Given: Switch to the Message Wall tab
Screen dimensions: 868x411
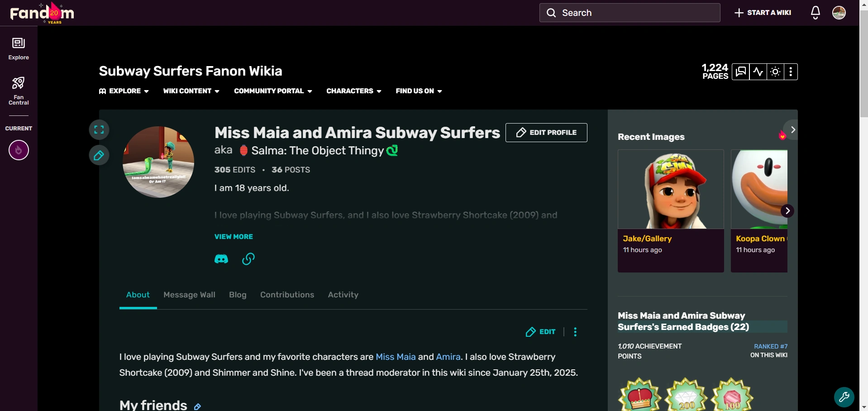Looking at the screenshot, I should pyautogui.click(x=189, y=295).
